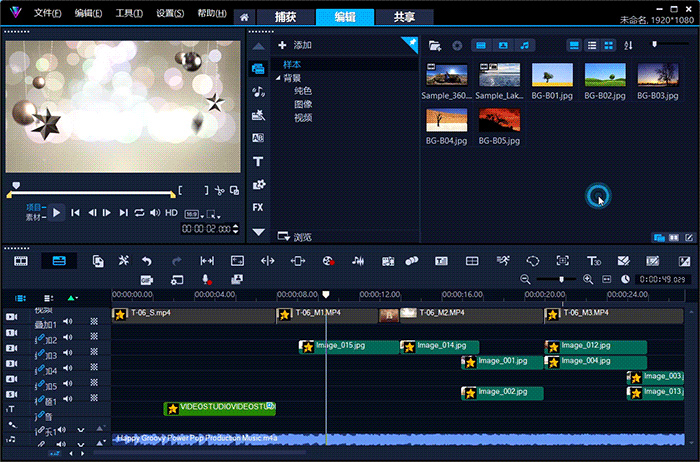Click the Undo arrow in timeline toolbar

tap(148, 260)
